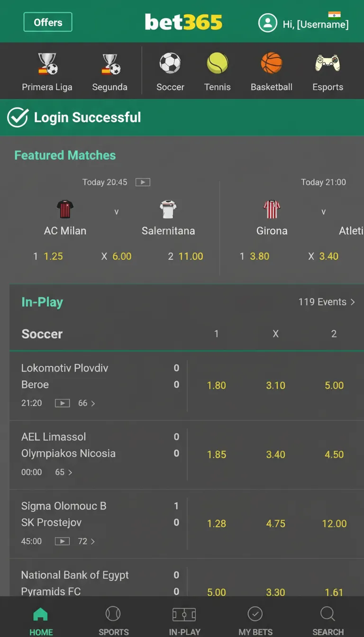This screenshot has width=364, height=637.
Task: Expand the 119 Events in-play list
Action: 327,302
